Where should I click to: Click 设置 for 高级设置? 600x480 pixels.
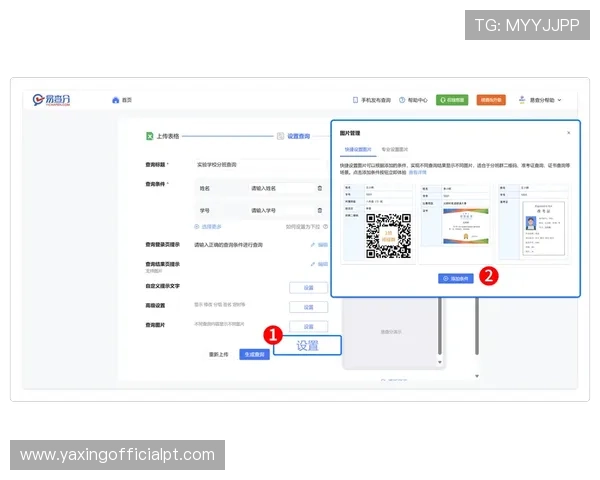click(308, 307)
